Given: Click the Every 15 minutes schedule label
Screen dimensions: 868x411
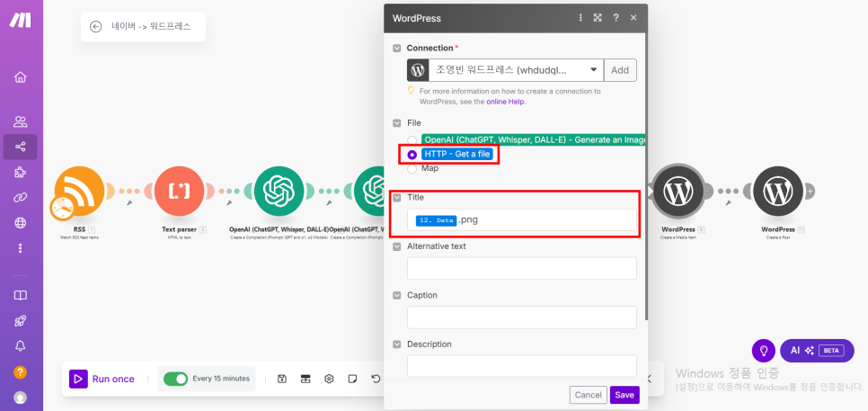Looking at the screenshot, I should (x=221, y=379).
